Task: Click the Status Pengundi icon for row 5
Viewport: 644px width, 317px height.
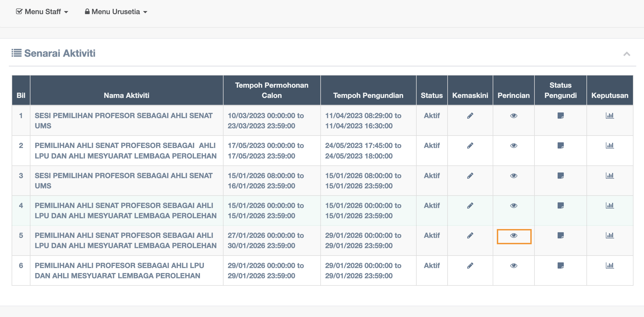Action: [560, 235]
